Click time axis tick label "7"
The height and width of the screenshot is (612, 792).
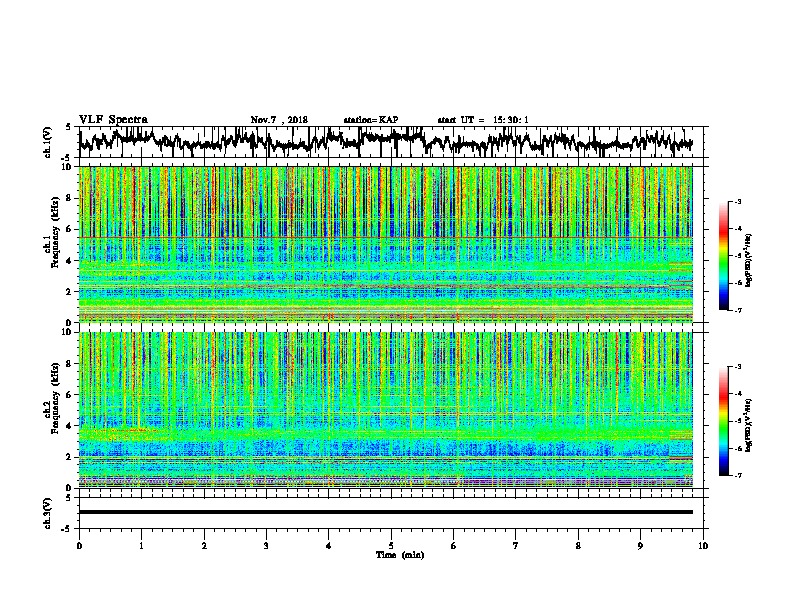coord(516,546)
